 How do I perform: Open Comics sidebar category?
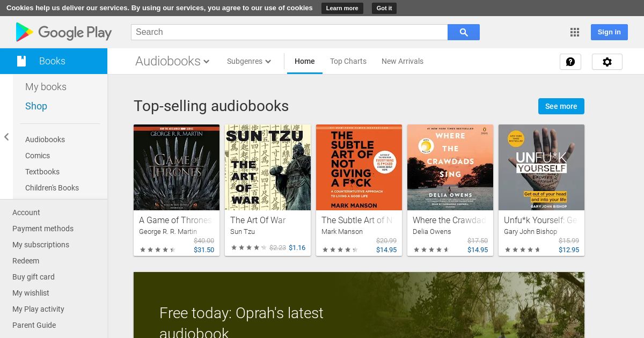click(38, 156)
